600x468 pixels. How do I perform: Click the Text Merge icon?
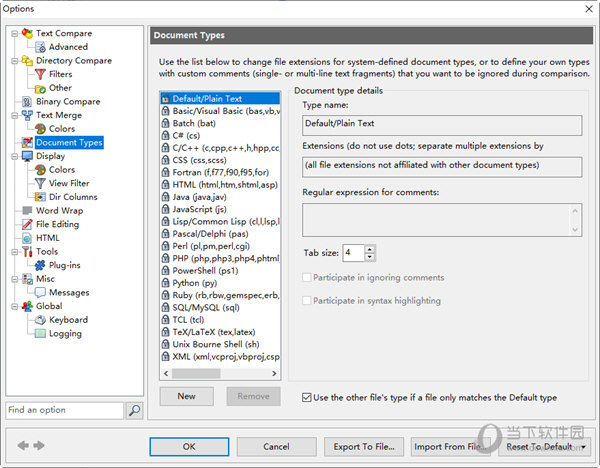coord(27,115)
